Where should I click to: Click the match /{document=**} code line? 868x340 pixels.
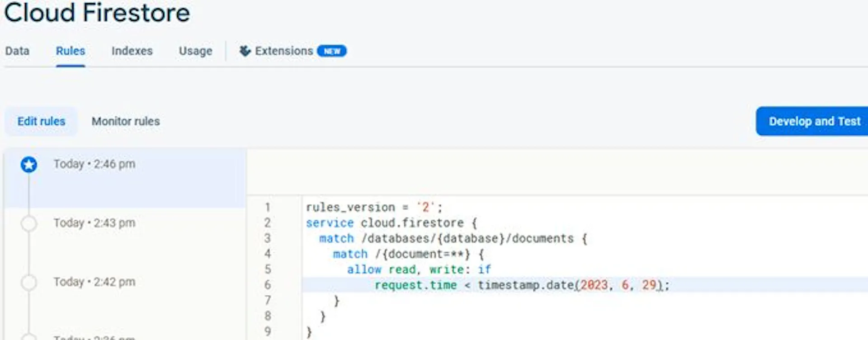click(x=409, y=254)
